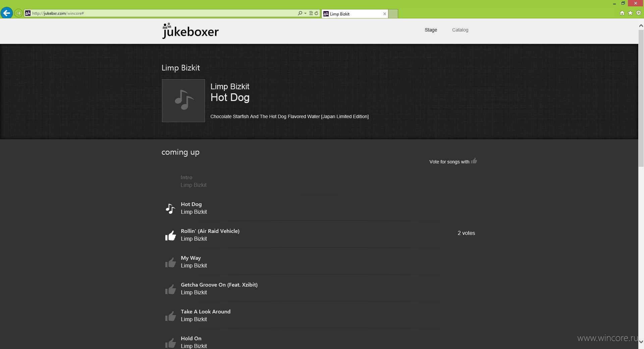Open the browser home page icon

point(622,13)
